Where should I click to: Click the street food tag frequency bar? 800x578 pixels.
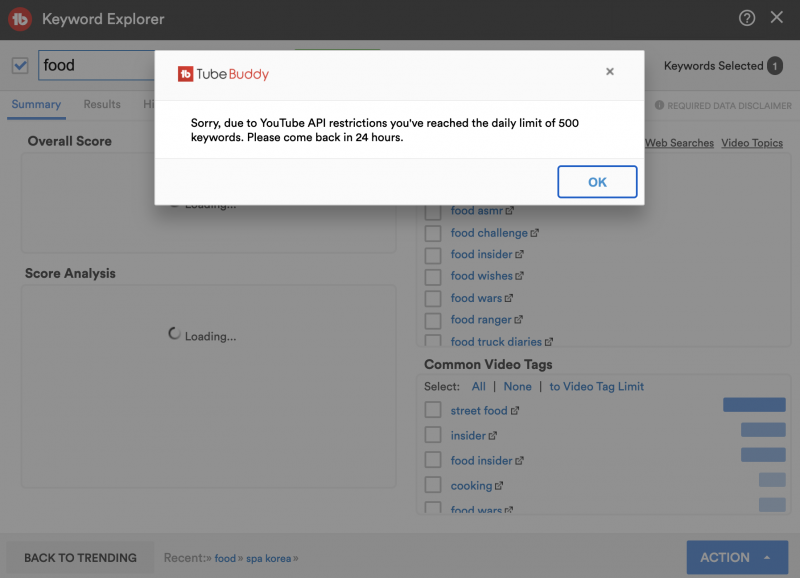click(754, 405)
